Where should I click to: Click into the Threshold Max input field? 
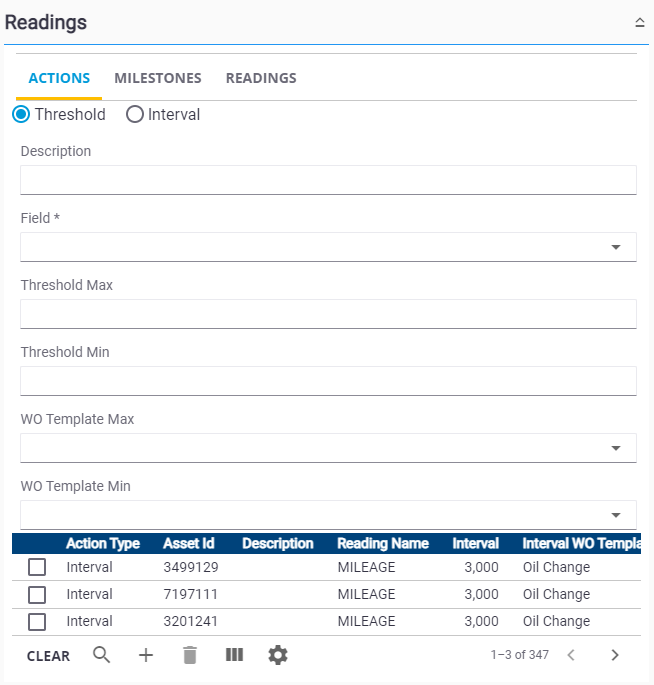328,313
